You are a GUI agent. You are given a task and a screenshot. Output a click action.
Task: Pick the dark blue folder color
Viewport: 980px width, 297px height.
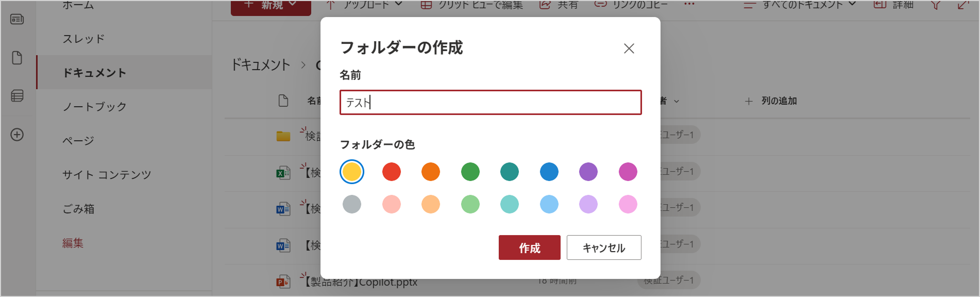549,172
